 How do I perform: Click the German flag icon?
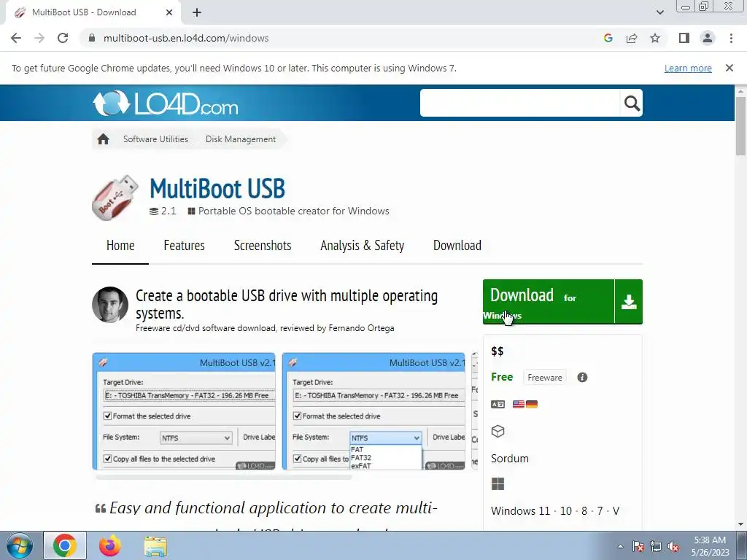[532, 404]
